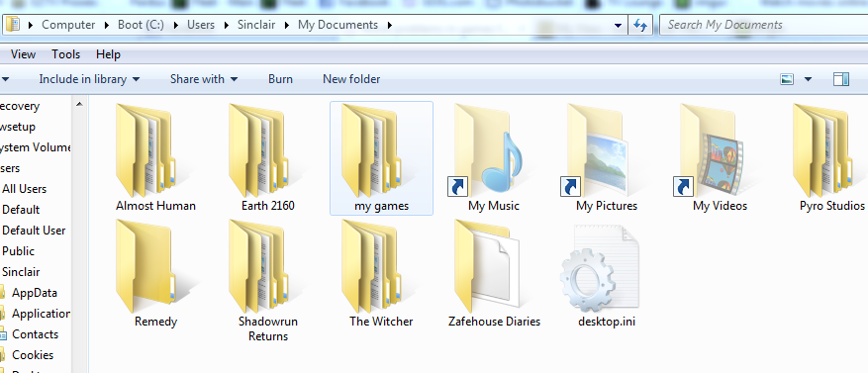
Task: Click the desktop.ini file name
Action: click(607, 322)
